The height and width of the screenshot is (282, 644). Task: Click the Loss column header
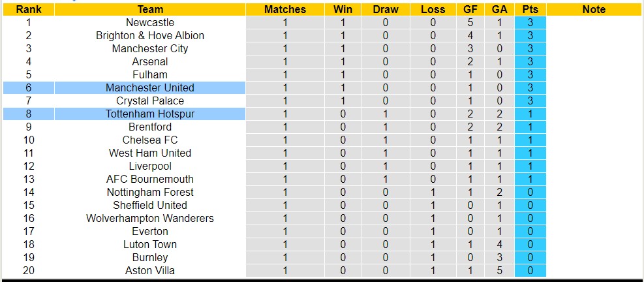click(433, 9)
